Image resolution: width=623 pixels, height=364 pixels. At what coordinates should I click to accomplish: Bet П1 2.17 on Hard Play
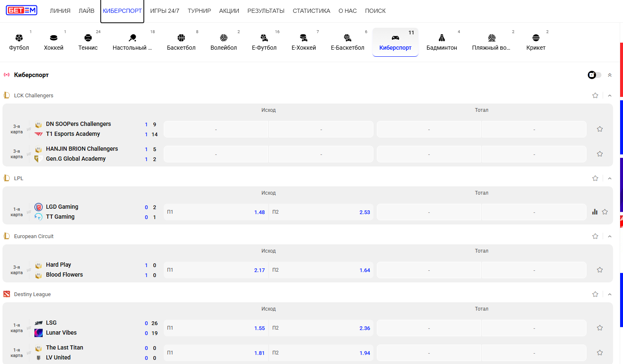[x=216, y=270]
